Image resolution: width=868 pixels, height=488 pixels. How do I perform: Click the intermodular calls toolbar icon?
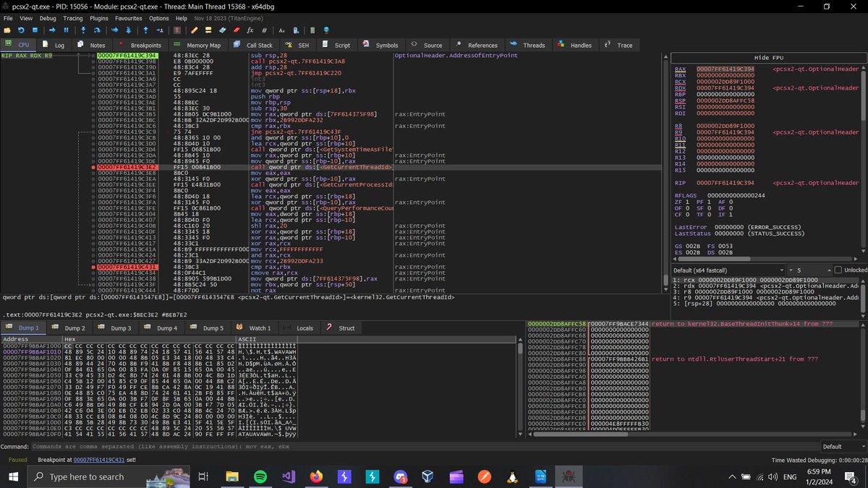pos(295,30)
